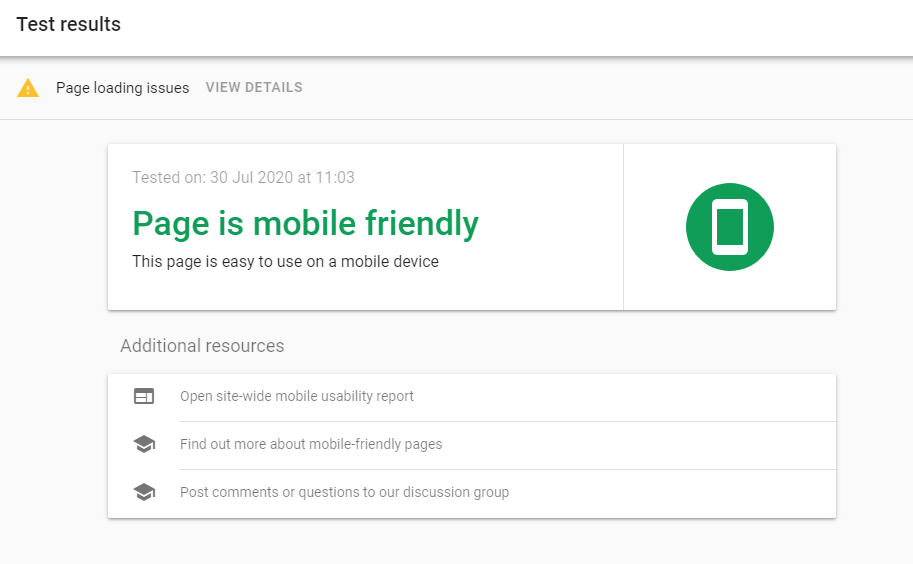Click the 'Tested on' date and time

(243, 177)
